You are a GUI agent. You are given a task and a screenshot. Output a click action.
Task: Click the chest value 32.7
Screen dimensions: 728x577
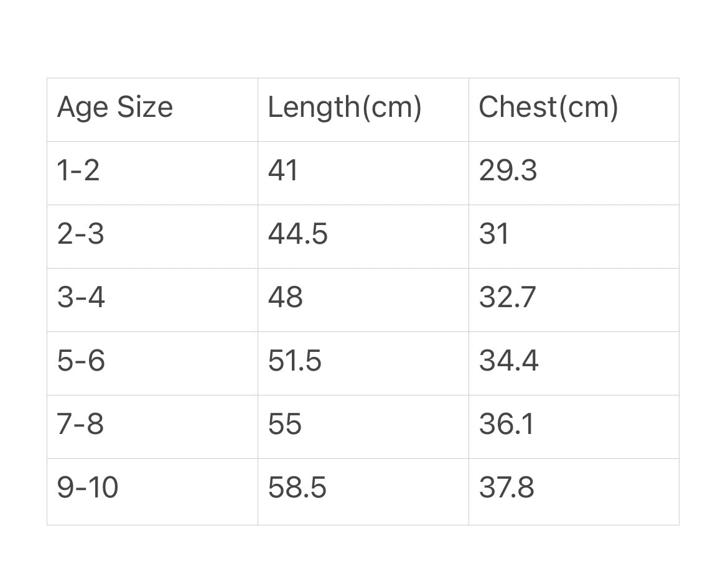[508, 297]
